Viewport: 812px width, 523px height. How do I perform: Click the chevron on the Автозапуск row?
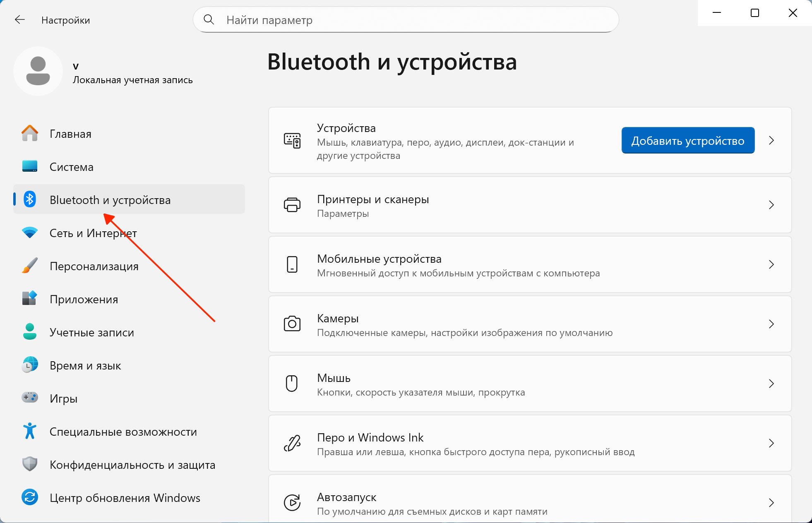[x=771, y=503]
